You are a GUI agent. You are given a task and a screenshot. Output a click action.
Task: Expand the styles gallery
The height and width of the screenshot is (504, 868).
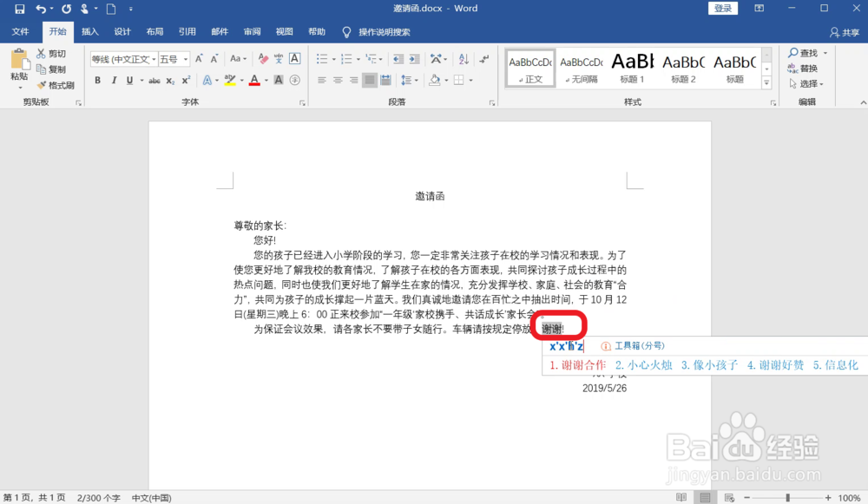[766, 83]
